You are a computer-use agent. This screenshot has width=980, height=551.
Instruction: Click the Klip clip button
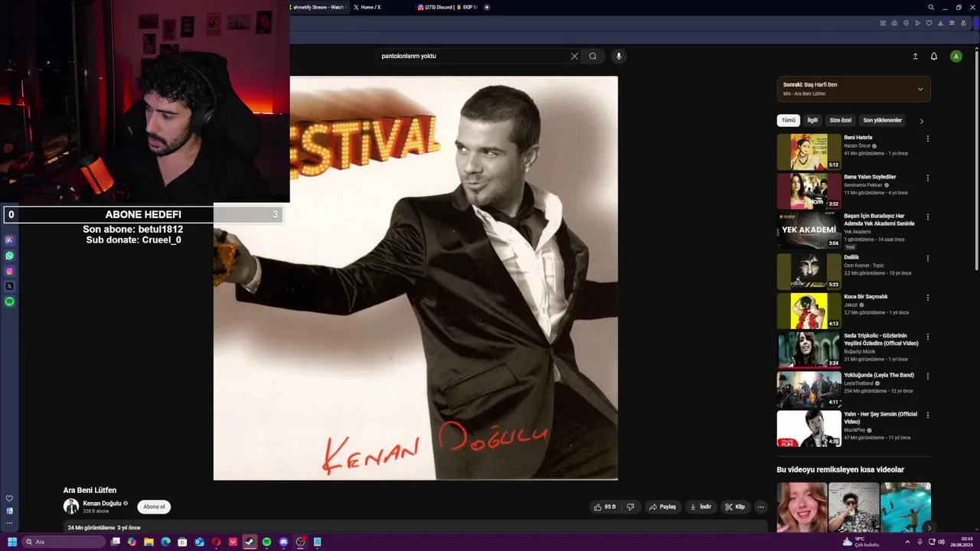tap(735, 507)
